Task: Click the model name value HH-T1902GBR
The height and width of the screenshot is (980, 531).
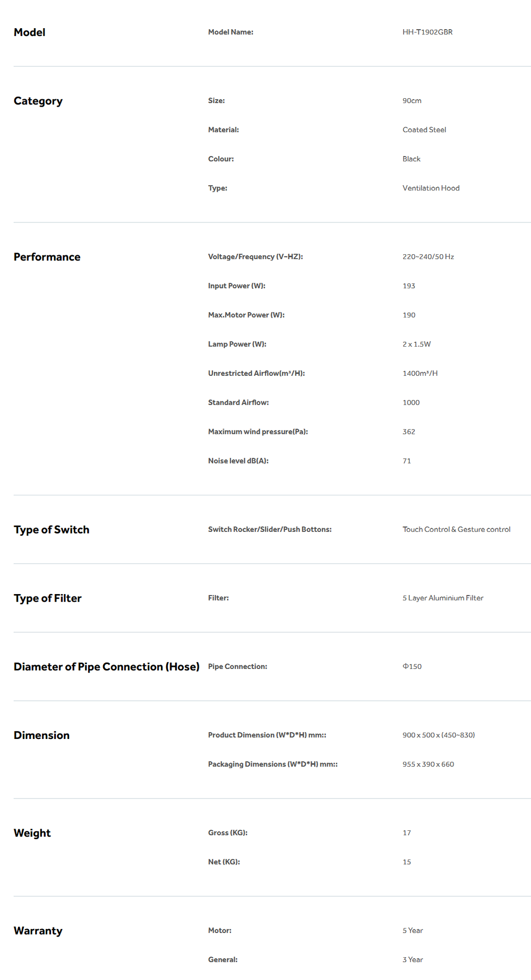Action: tap(427, 32)
